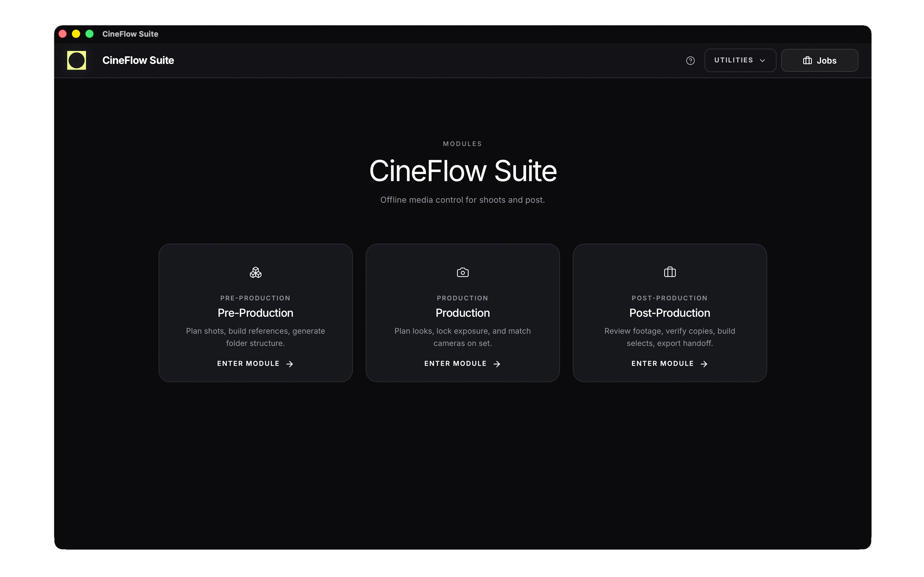924x577 pixels.
Task: Click the Production camera icon
Action: pyautogui.click(x=462, y=272)
